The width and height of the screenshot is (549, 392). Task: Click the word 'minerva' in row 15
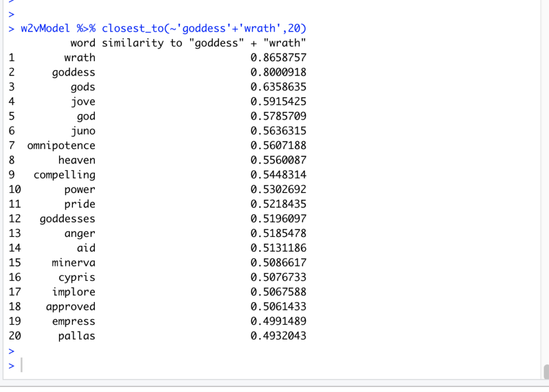(73, 263)
